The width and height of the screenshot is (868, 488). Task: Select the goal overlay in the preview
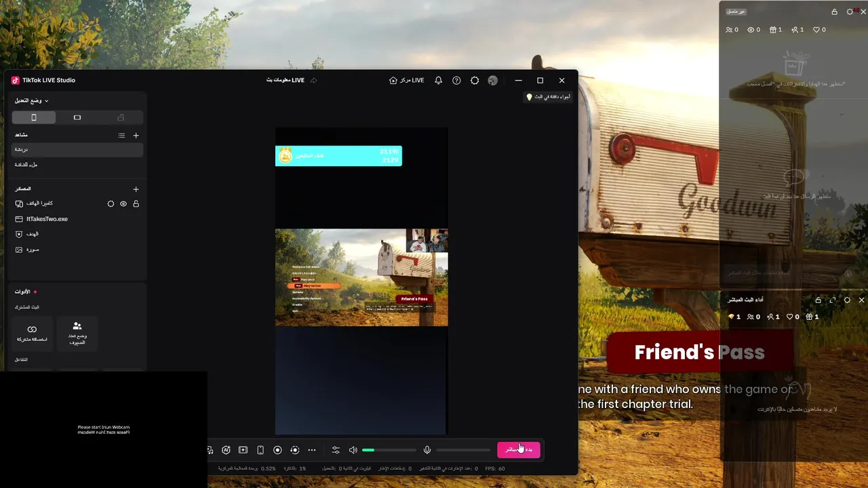point(338,156)
